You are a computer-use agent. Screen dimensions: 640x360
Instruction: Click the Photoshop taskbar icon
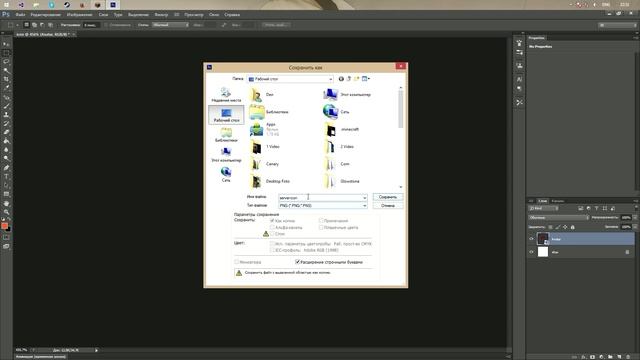pos(113,4)
